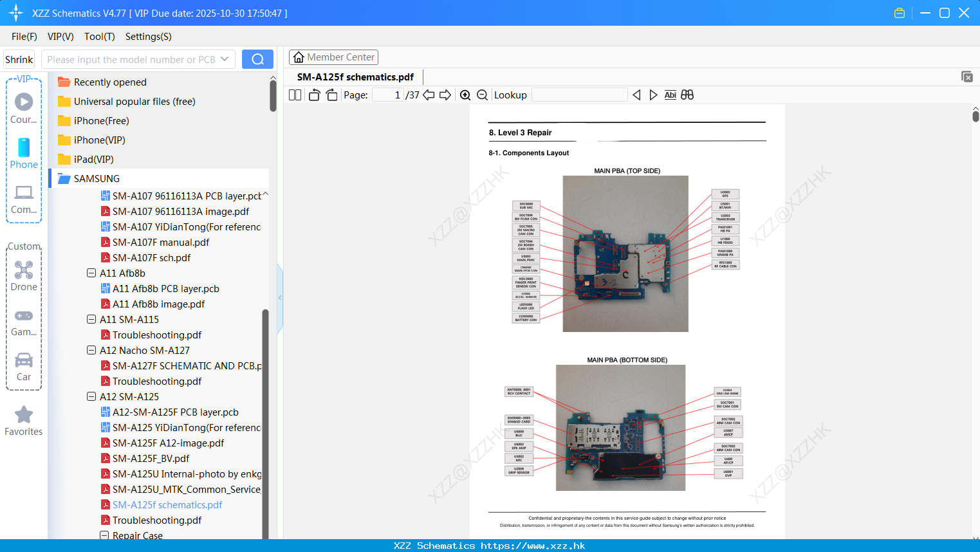Screen dimensions: 980x552
Task: Collapse the A12 SM-A125 group
Action: pyautogui.click(x=91, y=396)
